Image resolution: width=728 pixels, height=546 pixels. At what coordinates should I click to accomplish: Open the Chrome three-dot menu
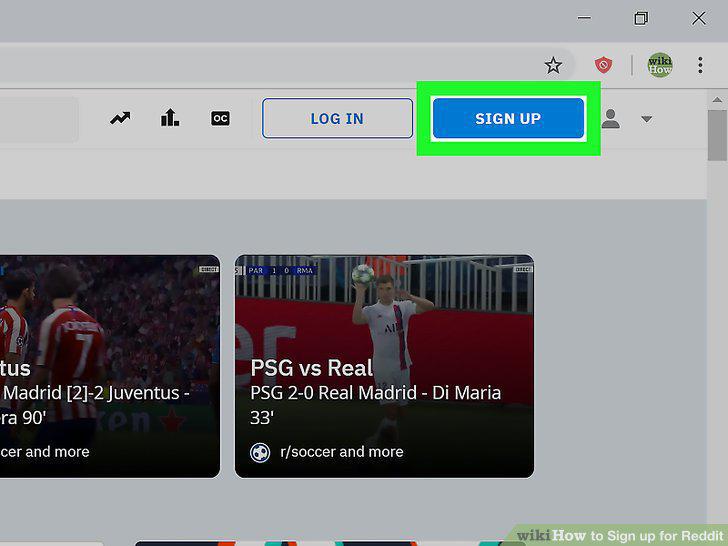[x=700, y=65]
